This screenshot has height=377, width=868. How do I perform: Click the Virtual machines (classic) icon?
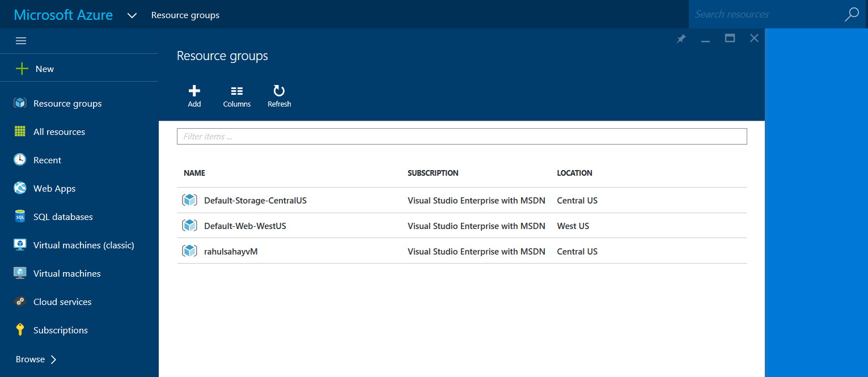[x=20, y=245]
